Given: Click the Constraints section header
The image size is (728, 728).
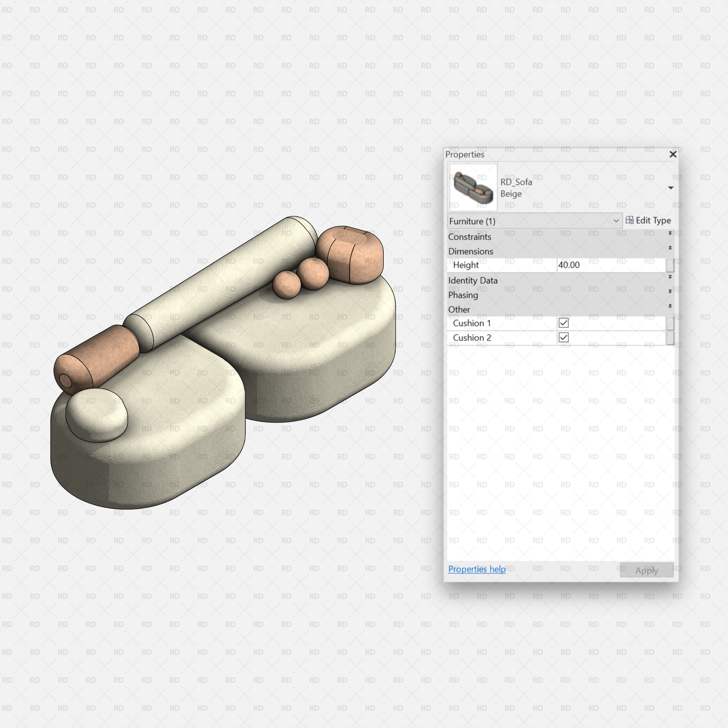Looking at the screenshot, I should point(469,237).
